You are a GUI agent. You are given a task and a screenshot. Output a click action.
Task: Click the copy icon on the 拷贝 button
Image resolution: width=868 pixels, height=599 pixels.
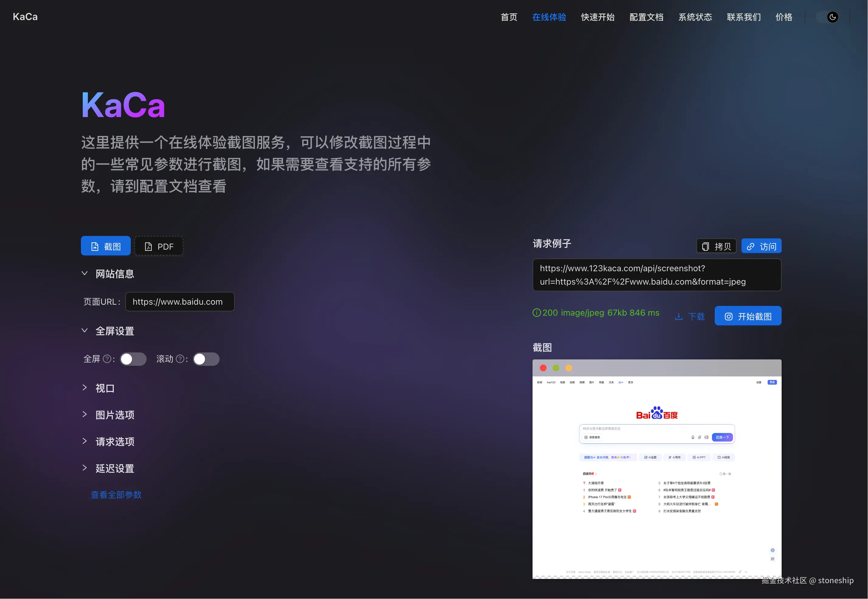(706, 246)
